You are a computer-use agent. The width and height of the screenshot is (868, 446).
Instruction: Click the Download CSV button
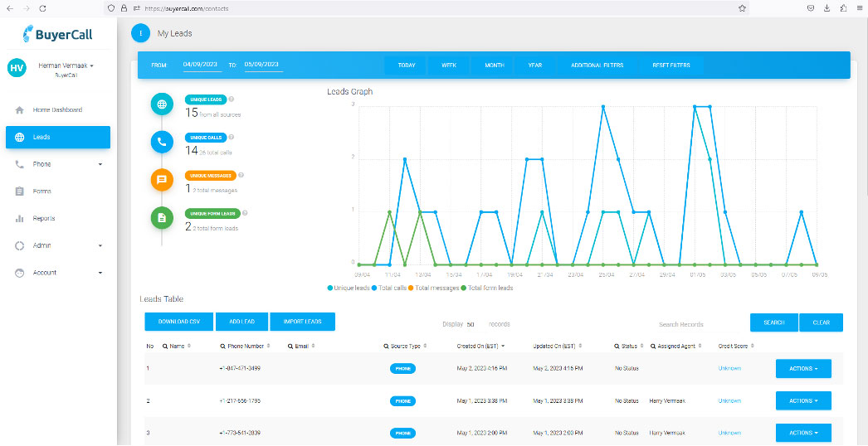click(178, 322)
